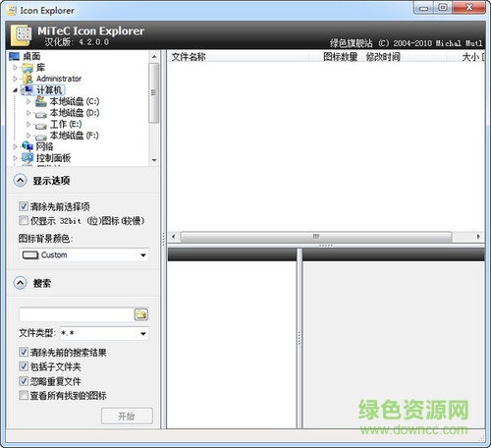
Task: Enable 查看所有找到的图标 checkbox
Action: point(24,395)
